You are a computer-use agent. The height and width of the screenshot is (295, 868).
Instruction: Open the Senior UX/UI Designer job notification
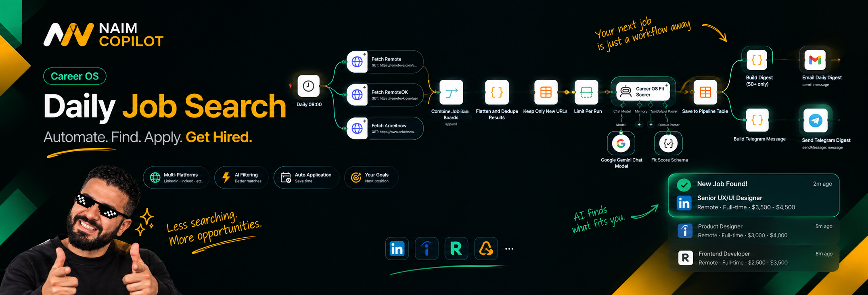[753, 195]
